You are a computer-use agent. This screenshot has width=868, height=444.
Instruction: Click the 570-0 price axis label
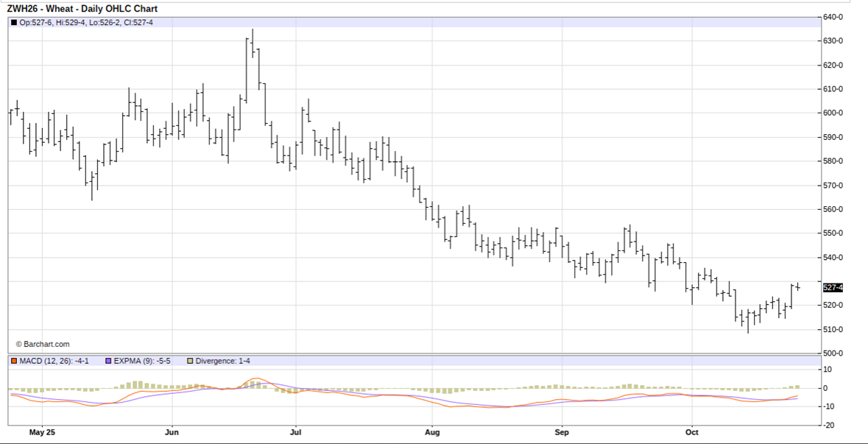click(x=833, y=186)
